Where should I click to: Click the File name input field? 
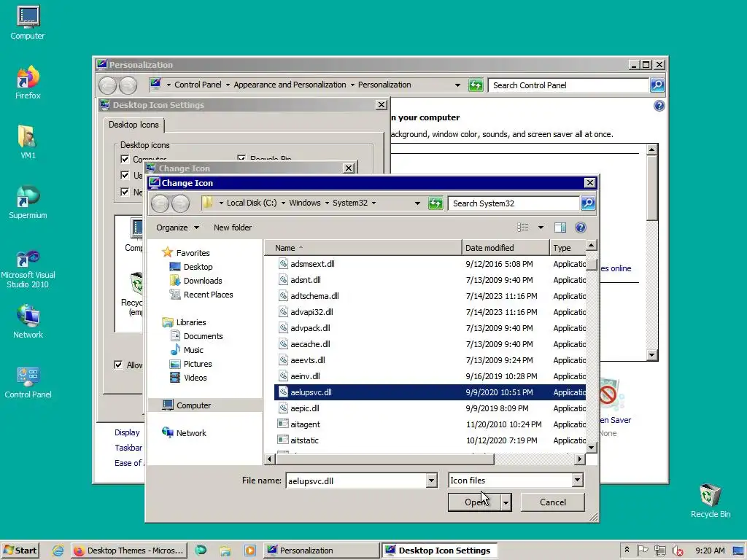coord(356,481)
